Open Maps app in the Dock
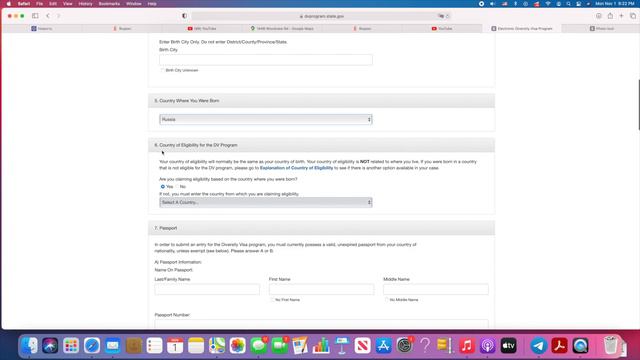This screenshot has height=360, width=640. click(217, 346)
